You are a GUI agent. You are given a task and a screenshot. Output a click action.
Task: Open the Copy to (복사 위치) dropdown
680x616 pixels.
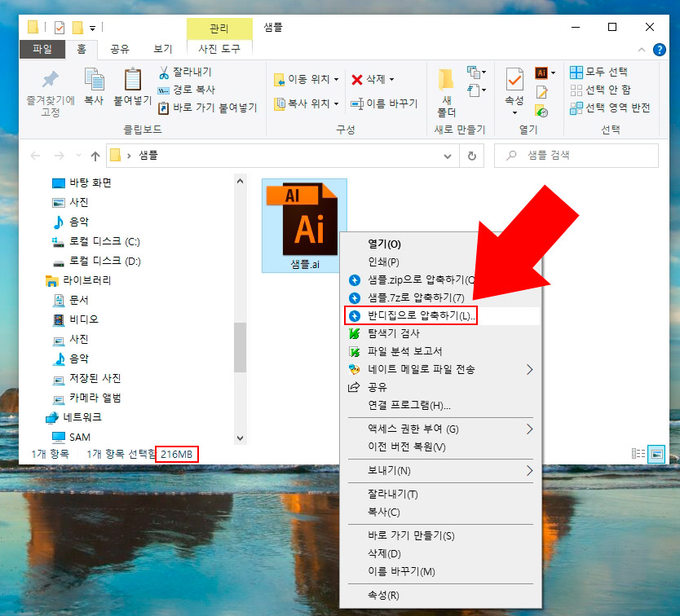[x=307, y=103]
